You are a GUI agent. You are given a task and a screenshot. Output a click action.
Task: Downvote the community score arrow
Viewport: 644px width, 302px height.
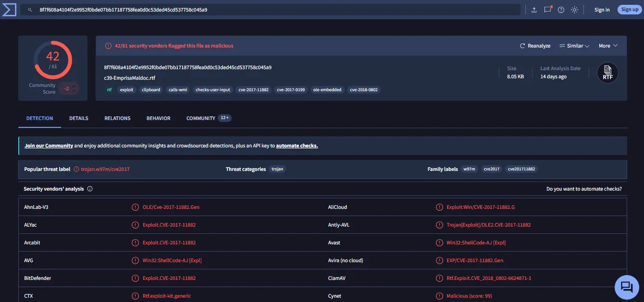[74, 91]
